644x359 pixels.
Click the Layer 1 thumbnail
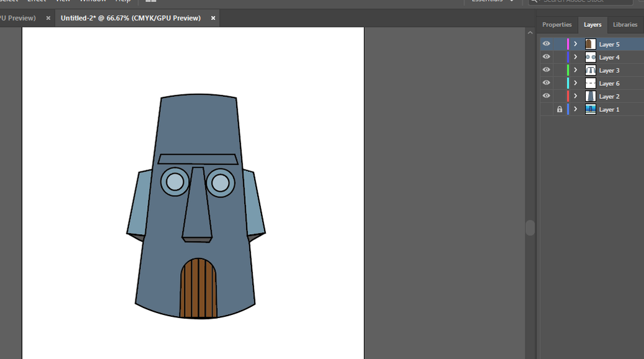click(590, 109)
